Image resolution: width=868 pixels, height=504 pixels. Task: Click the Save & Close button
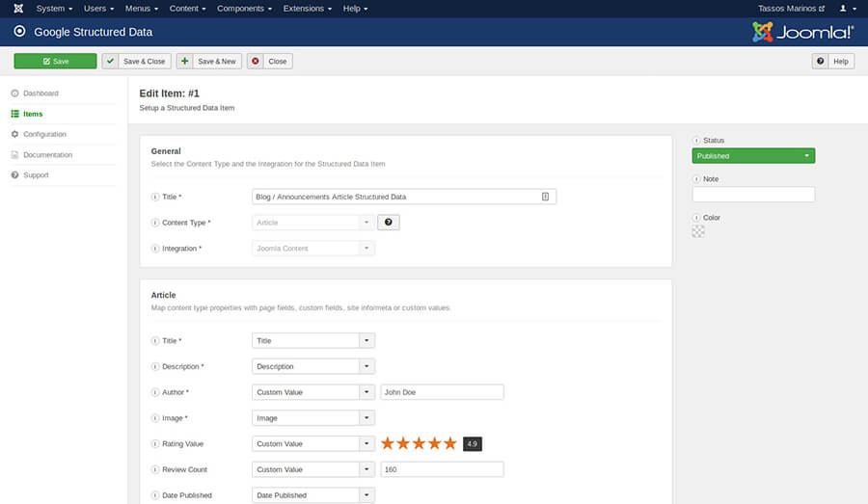(x=136, y=61)
